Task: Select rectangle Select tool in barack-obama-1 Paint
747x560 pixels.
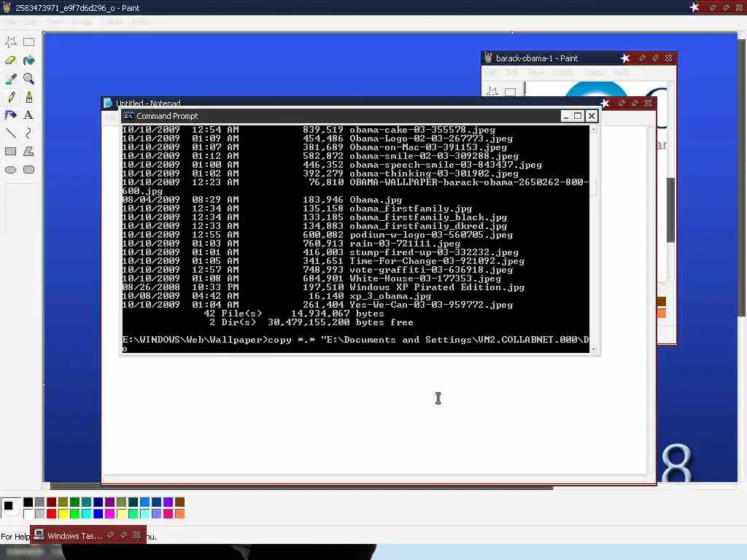Action: click(510, 91)
